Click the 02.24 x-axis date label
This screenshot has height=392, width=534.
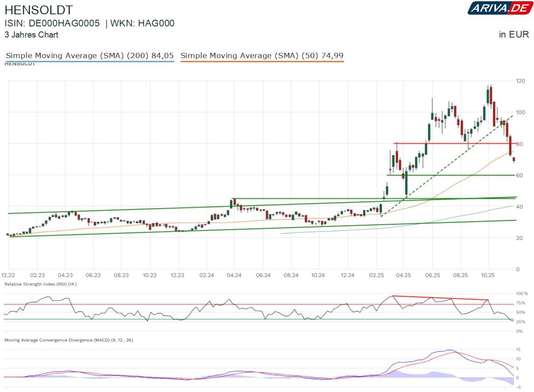pyautogui.click(x=206, y=275)
